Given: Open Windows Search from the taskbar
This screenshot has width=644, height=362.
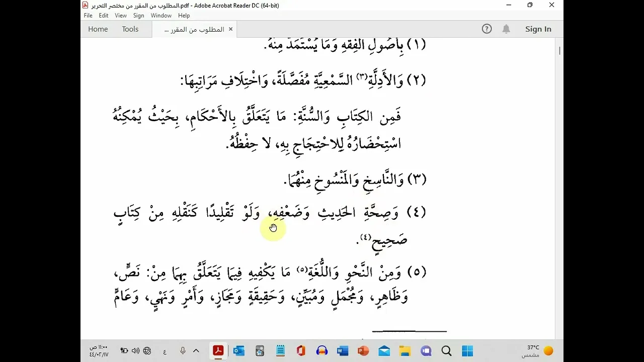Looking at the screenshot, I should 446,350.
